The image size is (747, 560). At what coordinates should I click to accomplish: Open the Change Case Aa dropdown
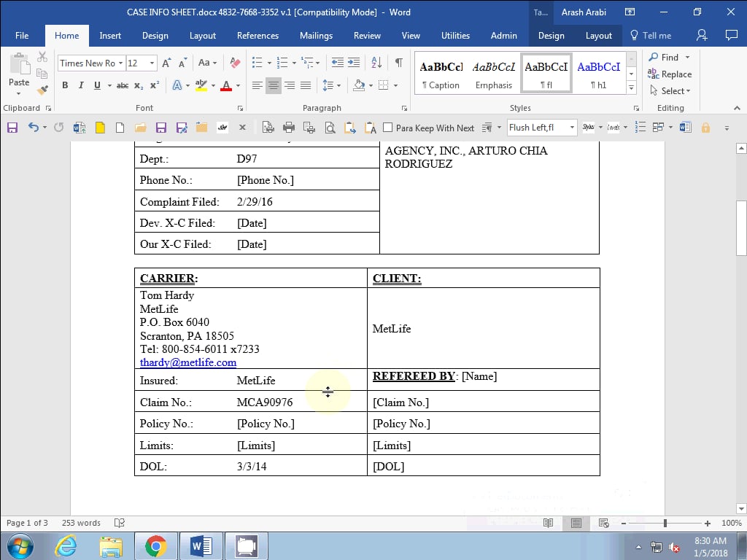pyautogui.click(x=207, y=63)
